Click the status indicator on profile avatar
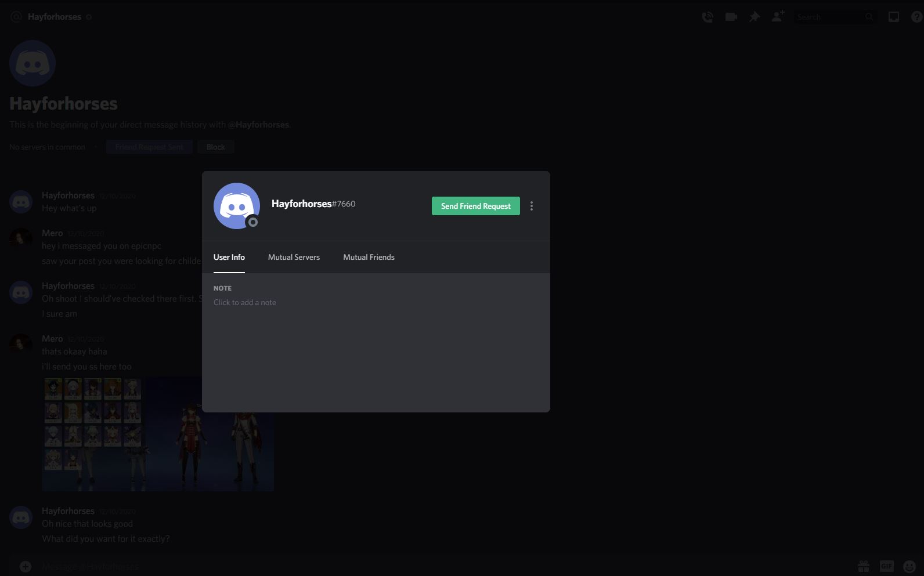The width and height of the screenshot is (924, 576). [x=252, y=222]
